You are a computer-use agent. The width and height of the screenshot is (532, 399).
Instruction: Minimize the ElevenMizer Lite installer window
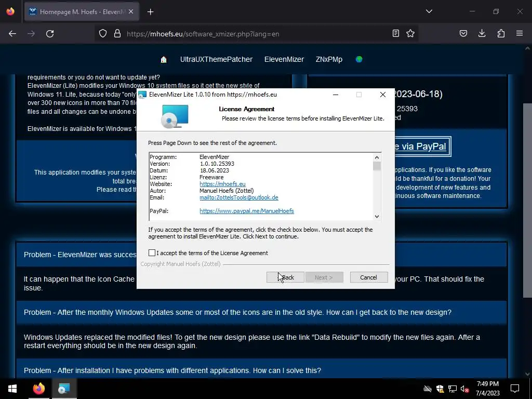point(336,95)
